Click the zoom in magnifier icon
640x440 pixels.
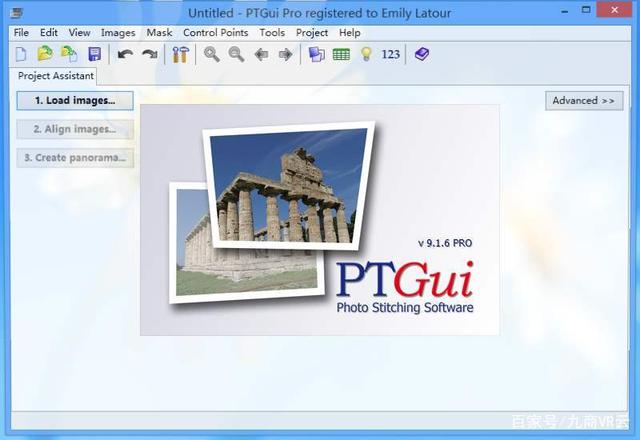212,54
